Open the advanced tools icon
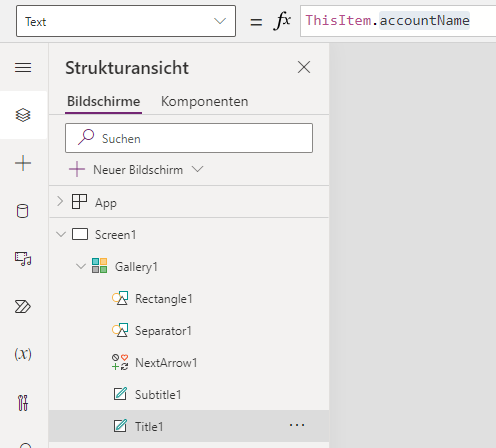The height and width of the screenshot is (448, 496). [23, 403]
